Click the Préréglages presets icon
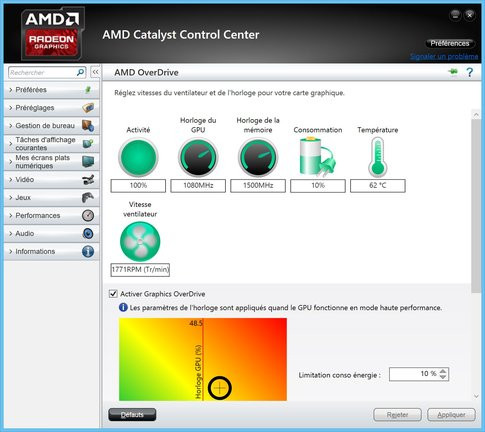The width and height of the screenshot is (485, 432). pos(88,108)
